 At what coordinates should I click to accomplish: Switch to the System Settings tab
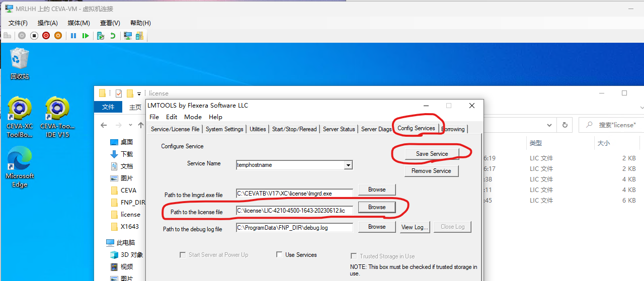pos(224,129)
